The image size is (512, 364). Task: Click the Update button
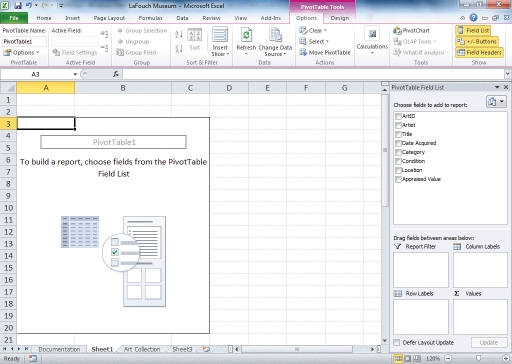coord(489,342)
